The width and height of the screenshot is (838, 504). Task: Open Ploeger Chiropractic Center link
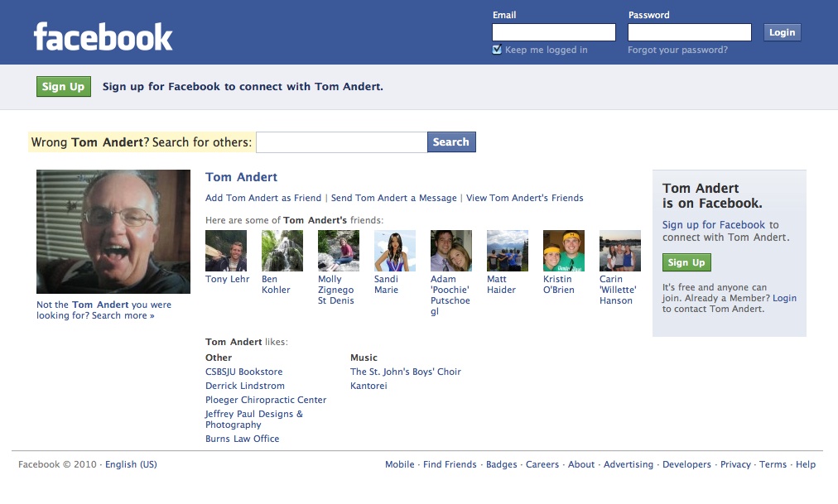click(x=266, y=400)
